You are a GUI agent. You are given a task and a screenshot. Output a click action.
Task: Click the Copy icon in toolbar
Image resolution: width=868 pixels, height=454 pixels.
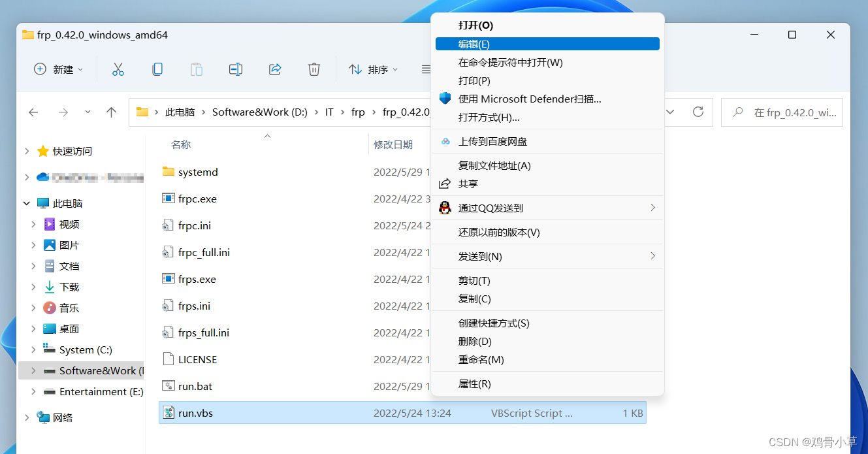coord(157,69)
